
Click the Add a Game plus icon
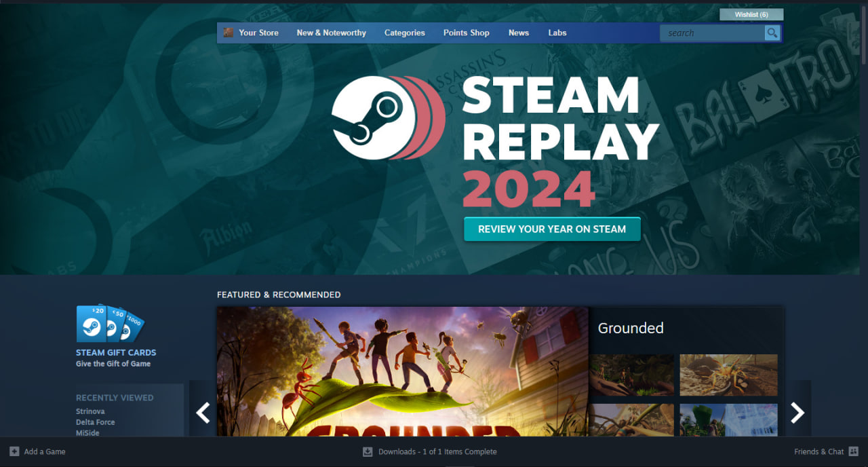(x=14, y=451)
